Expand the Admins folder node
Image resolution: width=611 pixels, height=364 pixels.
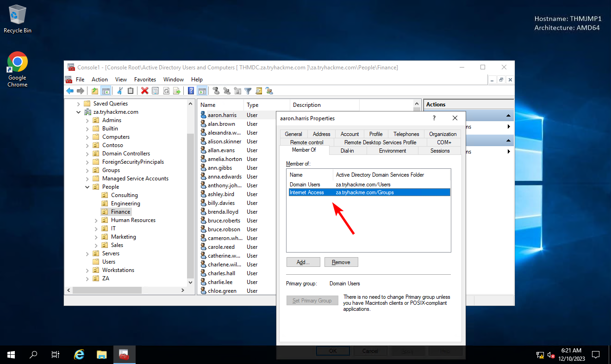click(87, 120)
